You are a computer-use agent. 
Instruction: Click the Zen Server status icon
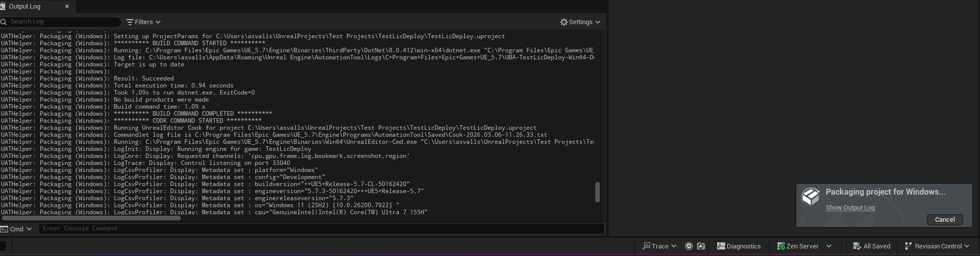781,246
